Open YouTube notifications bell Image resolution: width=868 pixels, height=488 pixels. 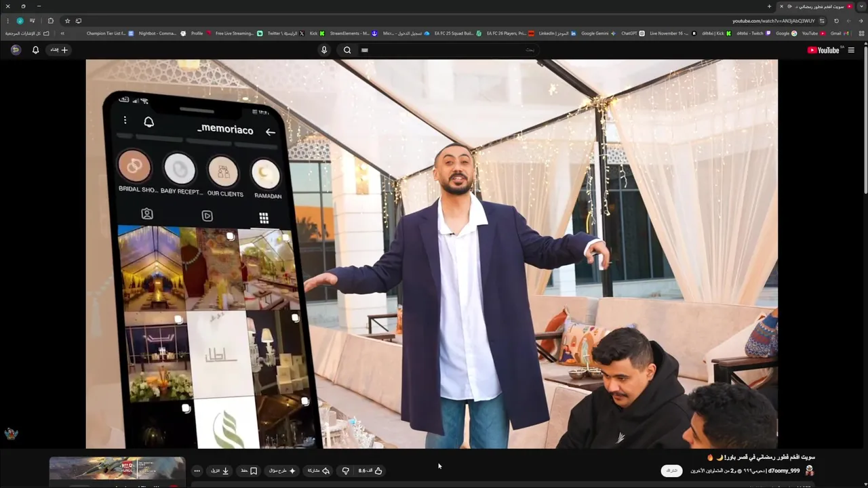(35, 50)
